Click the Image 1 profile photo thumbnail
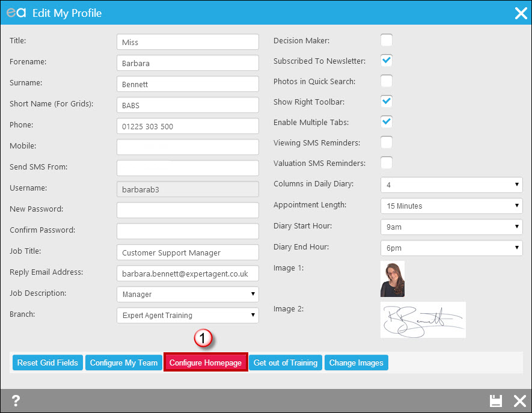The image size is (532, 413). tap(392, 278)
